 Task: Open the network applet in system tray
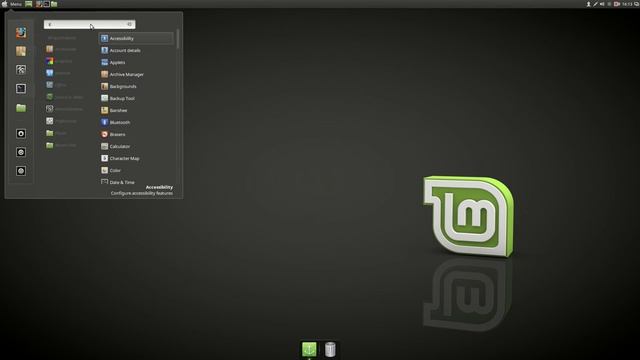coord(595,4)
